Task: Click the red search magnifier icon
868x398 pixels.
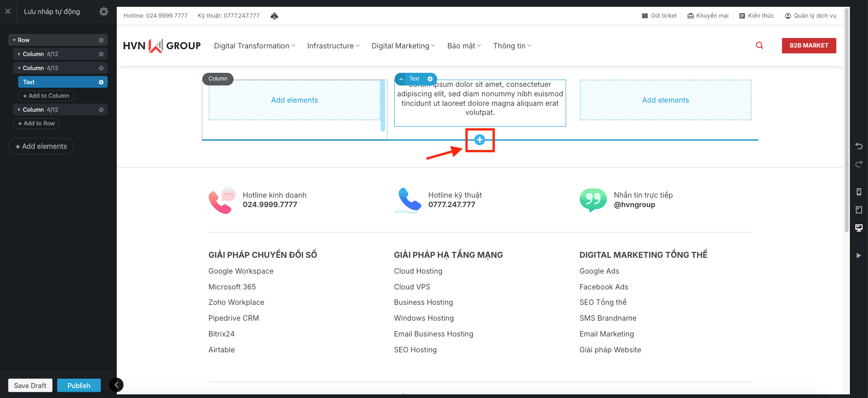Action: click(759, 45)
